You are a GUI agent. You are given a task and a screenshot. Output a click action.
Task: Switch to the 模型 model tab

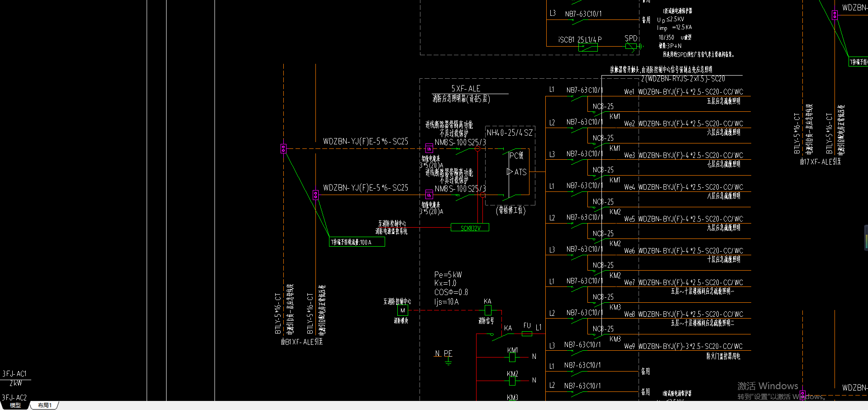15,405
